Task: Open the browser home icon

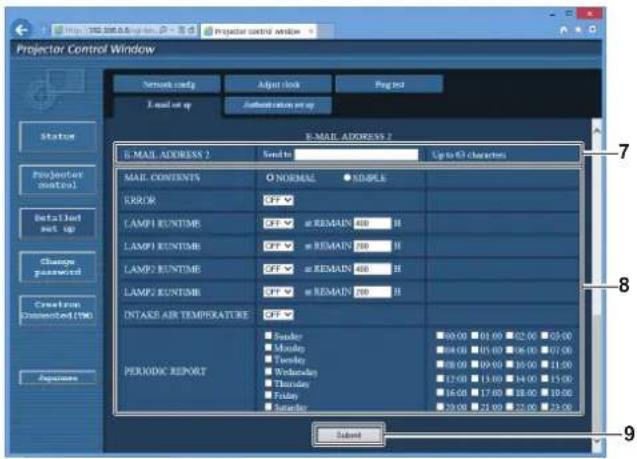Action: point(563,30)
